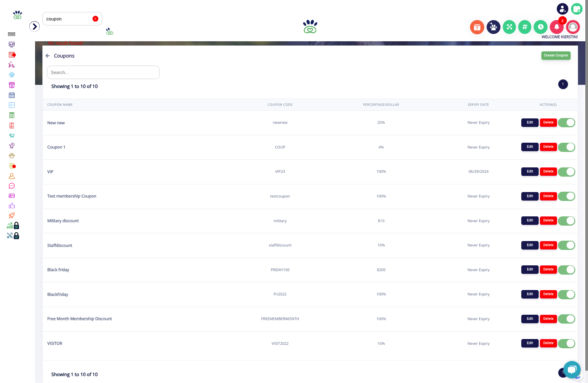Image resolution: width=588 pixels, height=383 pixels.
Task: Toggle the Test membership Coupon switch
Action: coord(566,196)
